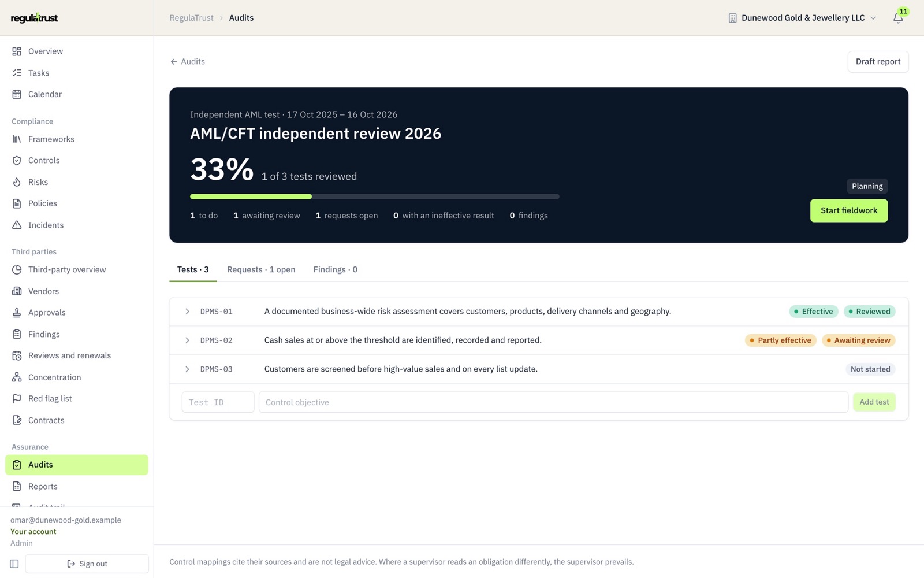Click the DPMS-02 test ID text
The height and width of the screenshot is (578, 924).
(x=217, y=340)
